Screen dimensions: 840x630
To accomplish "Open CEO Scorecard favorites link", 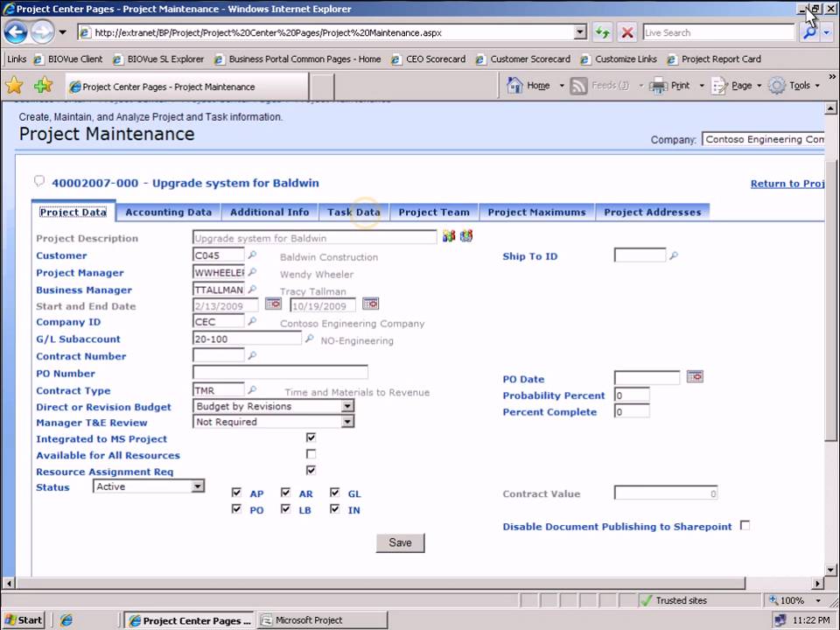I will point(429,59).
